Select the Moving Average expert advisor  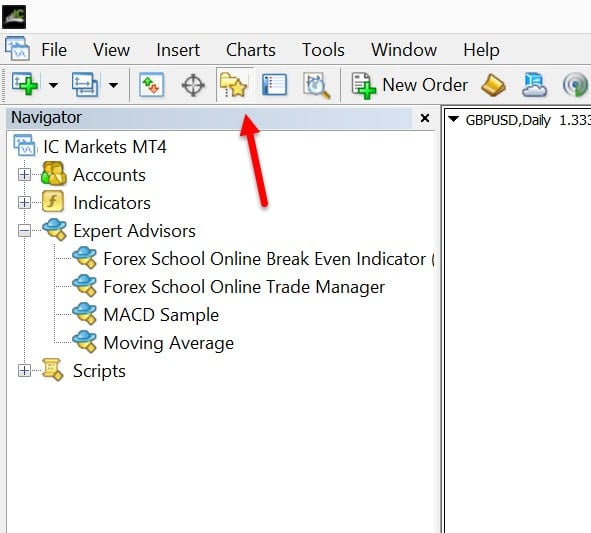click(x=168, y=343)
